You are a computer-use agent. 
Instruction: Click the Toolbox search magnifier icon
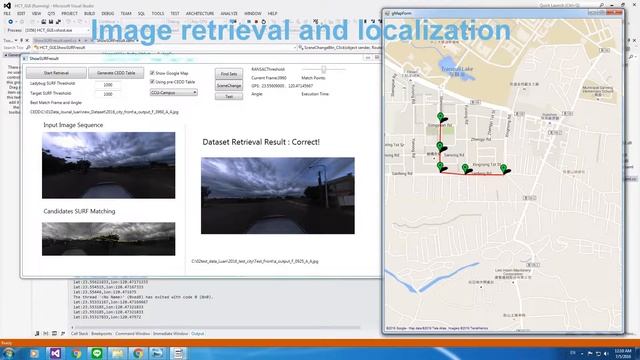[x=28, y=47]
